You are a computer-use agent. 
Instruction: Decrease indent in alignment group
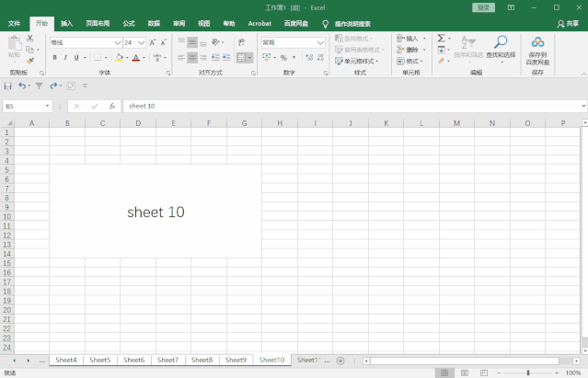pyautogui.click(x=215, y=58)
